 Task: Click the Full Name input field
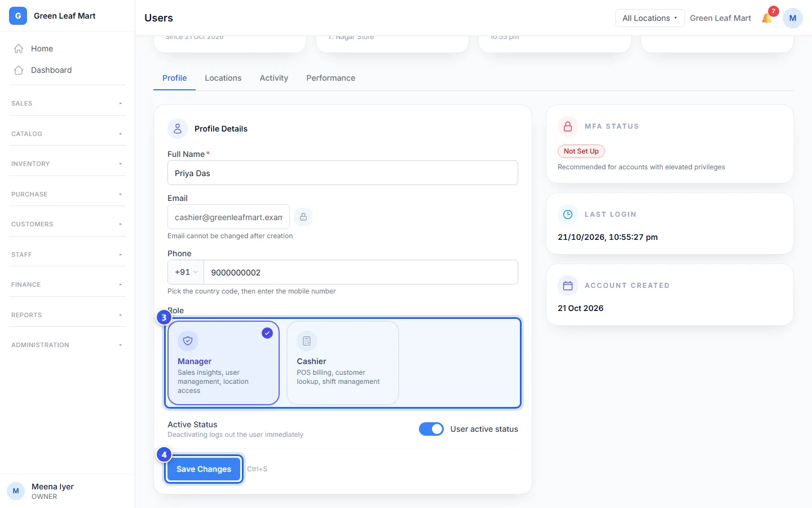click(343, 173)
